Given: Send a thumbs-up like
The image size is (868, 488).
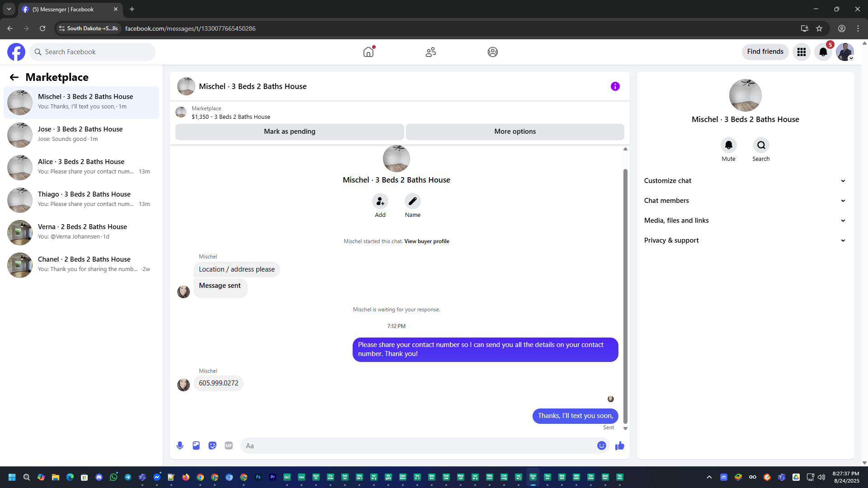Looking at the screenshot, I should pyautogui.click(x=619, y=446).
